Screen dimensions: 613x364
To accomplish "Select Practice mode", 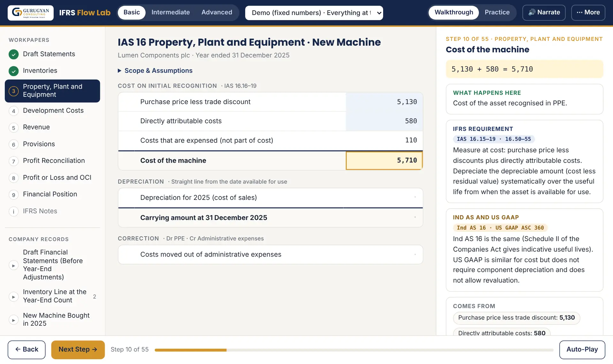I will coord(497,12).
